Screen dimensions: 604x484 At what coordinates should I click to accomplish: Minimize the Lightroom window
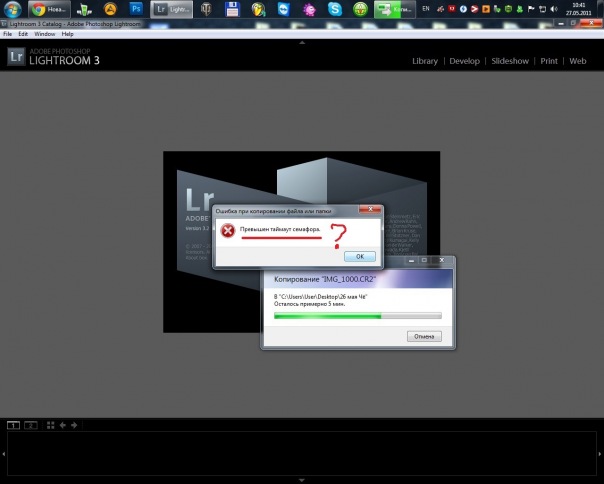(561, 24)
